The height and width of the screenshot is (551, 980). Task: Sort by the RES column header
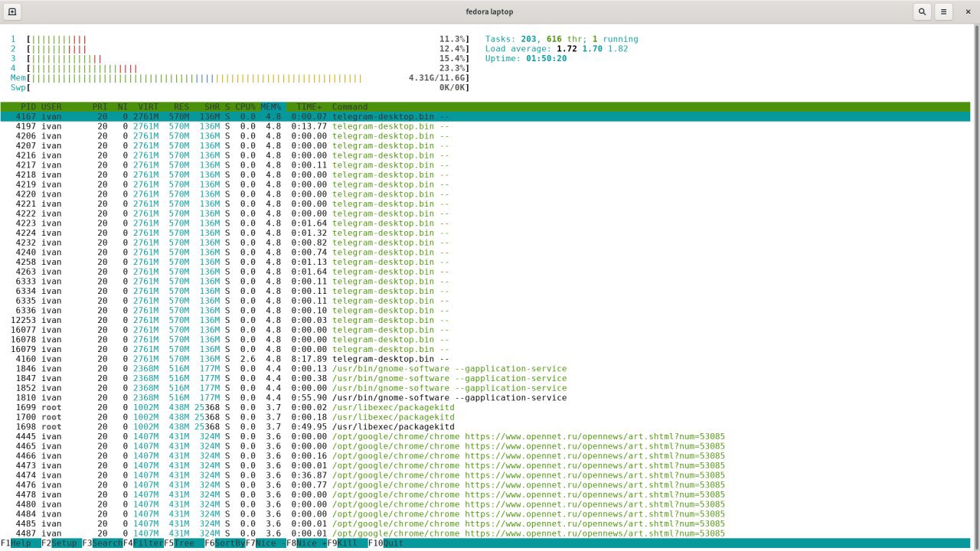[181, 107]
